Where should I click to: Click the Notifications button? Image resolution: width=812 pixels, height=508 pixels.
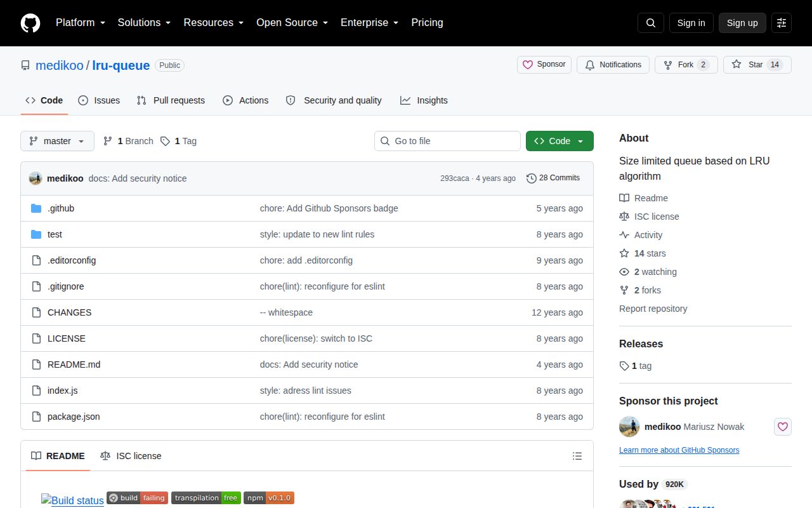[x=613, y=65]
